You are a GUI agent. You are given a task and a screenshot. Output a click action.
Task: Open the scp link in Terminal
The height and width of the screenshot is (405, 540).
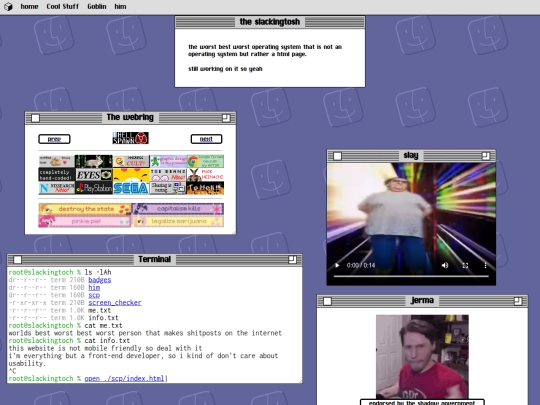click(x=94, y=295)
